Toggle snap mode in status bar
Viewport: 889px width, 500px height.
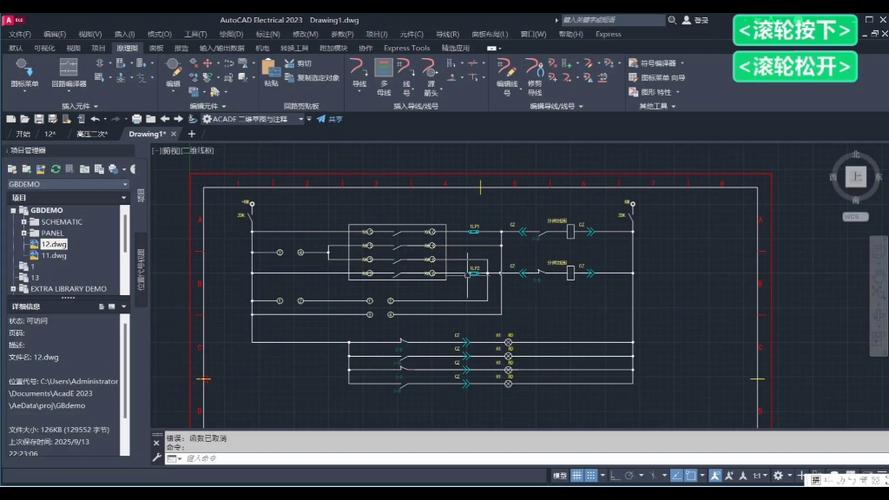pos(591,476)
